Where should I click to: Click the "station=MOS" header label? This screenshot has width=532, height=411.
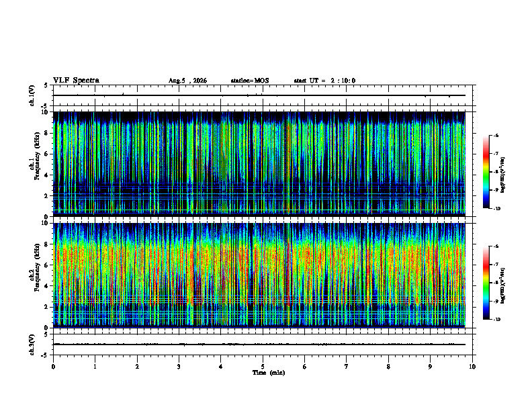coord(250,81)
